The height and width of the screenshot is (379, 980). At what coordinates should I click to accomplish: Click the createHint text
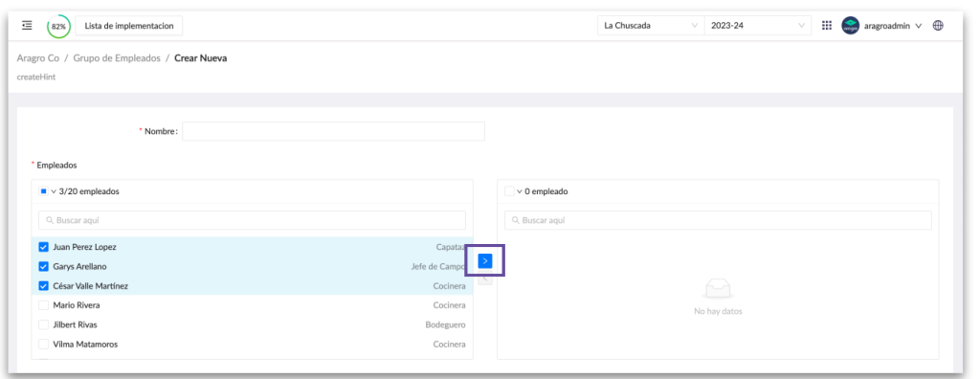coord(36,78)
